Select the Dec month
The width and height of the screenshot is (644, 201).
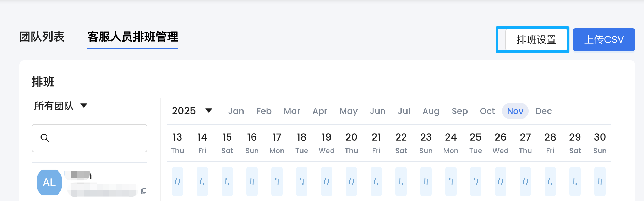(x=544, y=111)
